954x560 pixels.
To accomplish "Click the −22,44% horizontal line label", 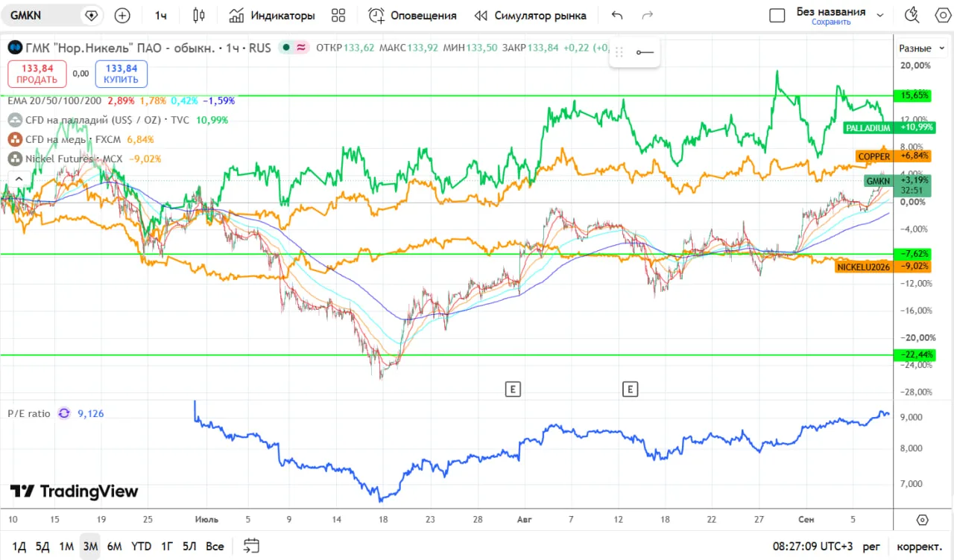I will click(913, 354).
